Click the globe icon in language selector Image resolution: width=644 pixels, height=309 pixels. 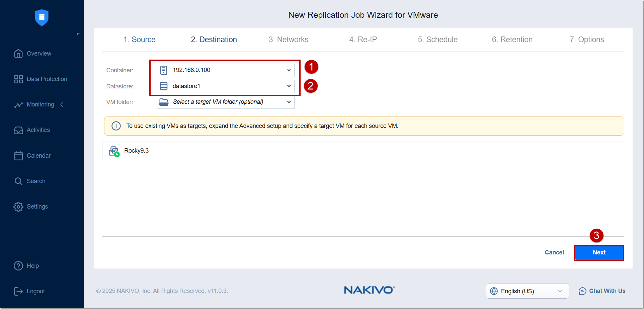[494, 291]
